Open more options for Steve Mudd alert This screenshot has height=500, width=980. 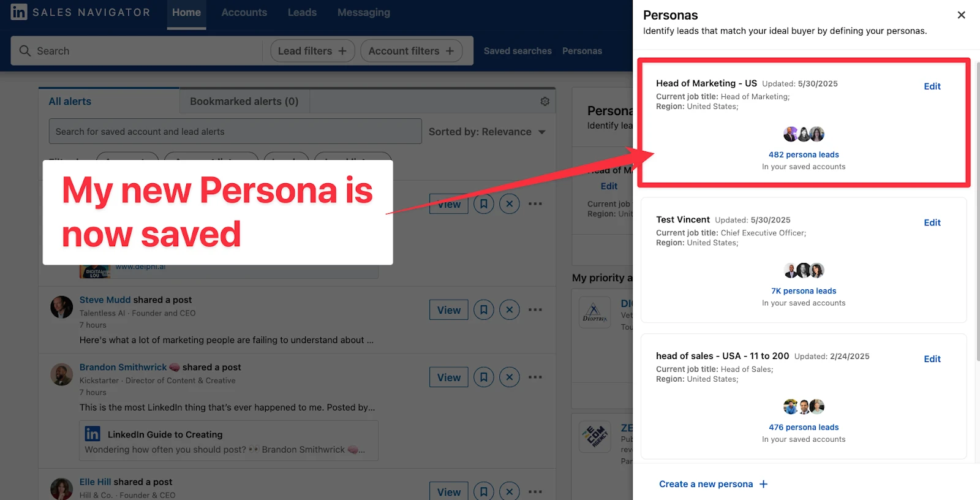535,310
